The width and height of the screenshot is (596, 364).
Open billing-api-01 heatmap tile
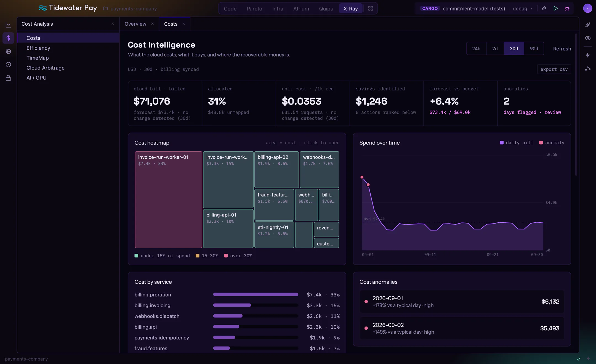click(228, 228)
